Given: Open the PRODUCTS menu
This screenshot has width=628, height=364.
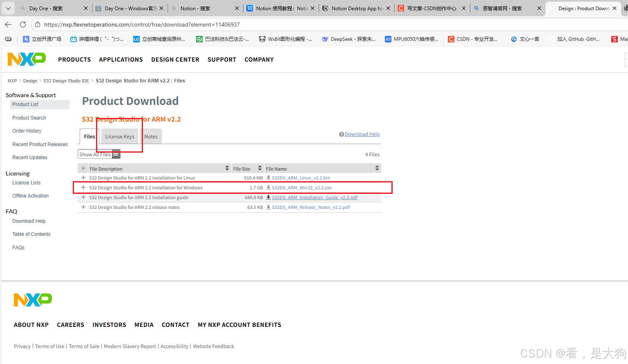Looking at the screenshot, I should click(74, 60).
